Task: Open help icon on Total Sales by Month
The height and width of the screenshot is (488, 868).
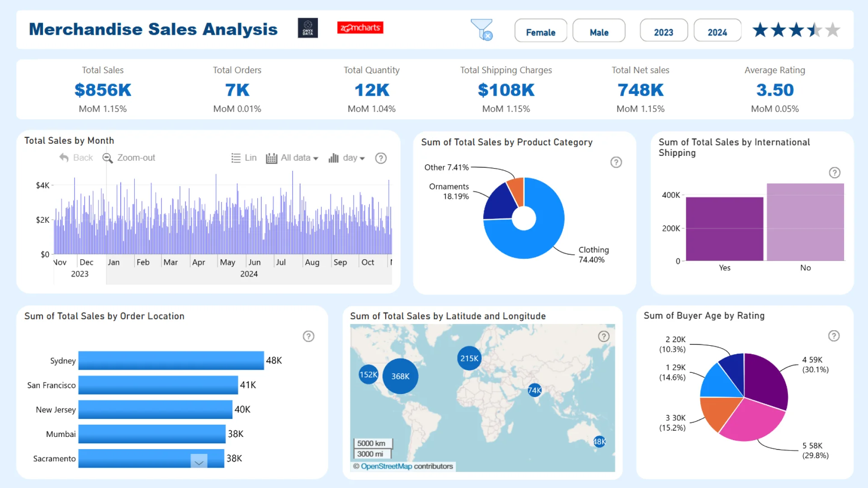Action: [381, 158]
